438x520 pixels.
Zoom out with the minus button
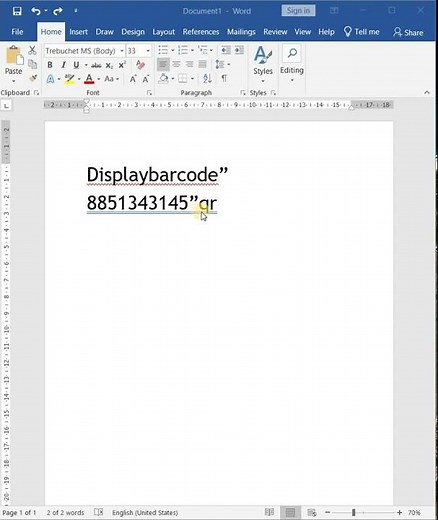tap(328, 512)
